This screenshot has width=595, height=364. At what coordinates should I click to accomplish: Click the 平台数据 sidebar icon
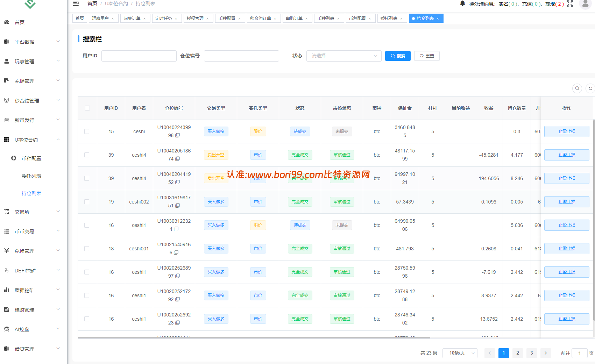[x=7, y=42]
